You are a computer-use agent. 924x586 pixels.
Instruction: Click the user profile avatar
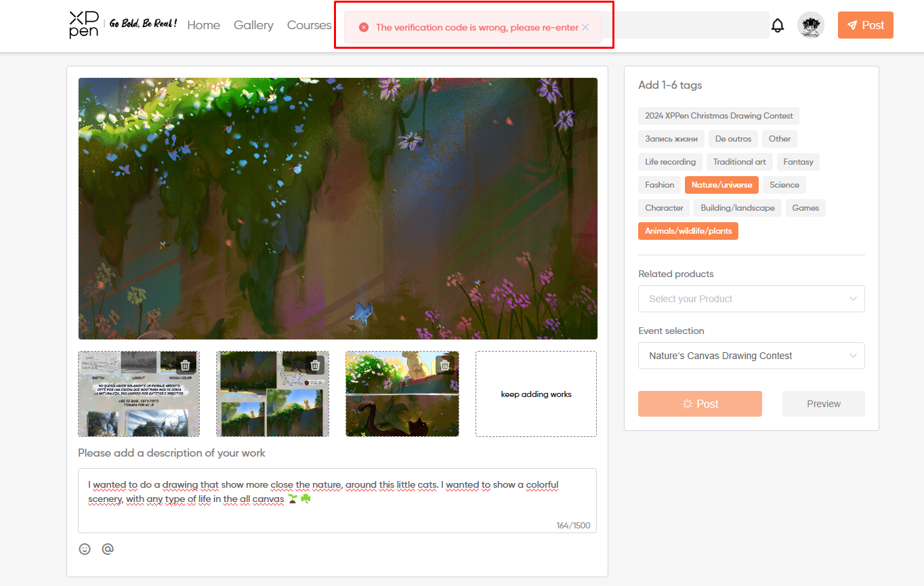[x=810, y=26]
